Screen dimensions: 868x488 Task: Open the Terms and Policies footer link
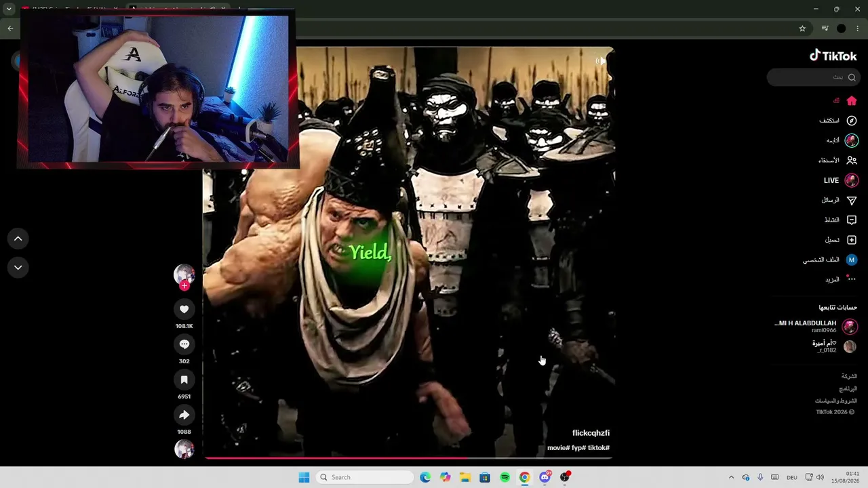click(836, 401)
